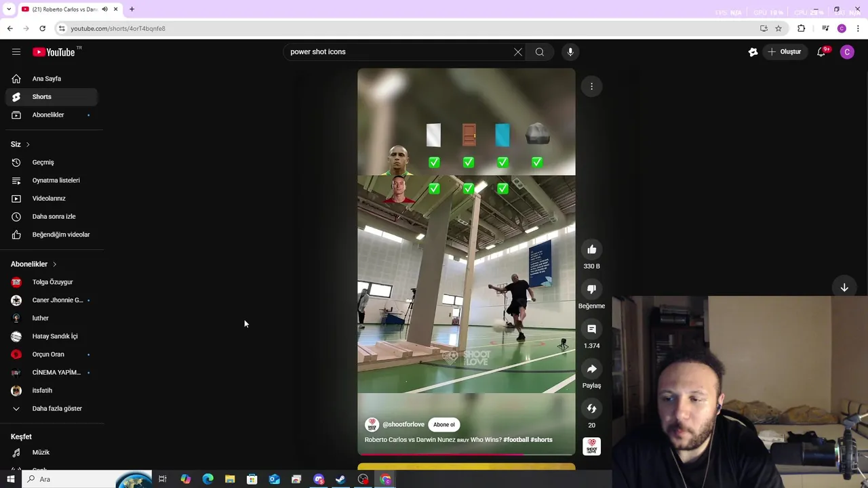Click the #shorts hashtag
868x488 pixels.
click(541, 440)
